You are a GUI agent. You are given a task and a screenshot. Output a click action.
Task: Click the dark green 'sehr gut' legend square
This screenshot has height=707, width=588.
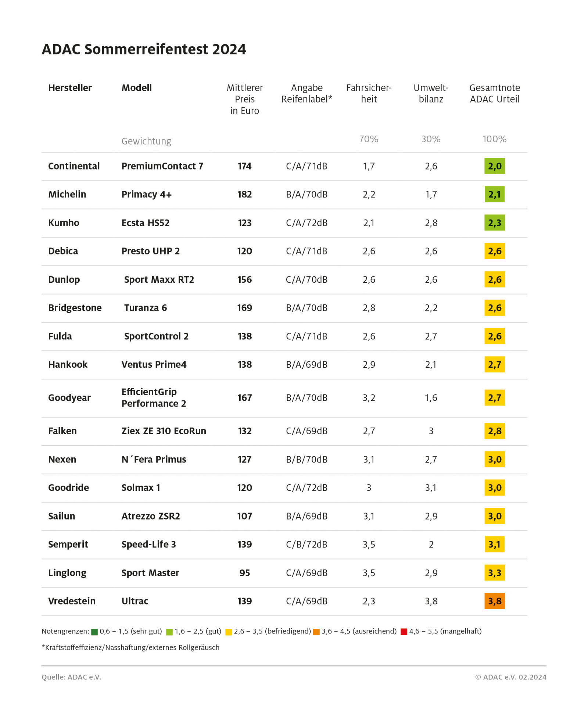pyautogui.click(x=94, y=632)
